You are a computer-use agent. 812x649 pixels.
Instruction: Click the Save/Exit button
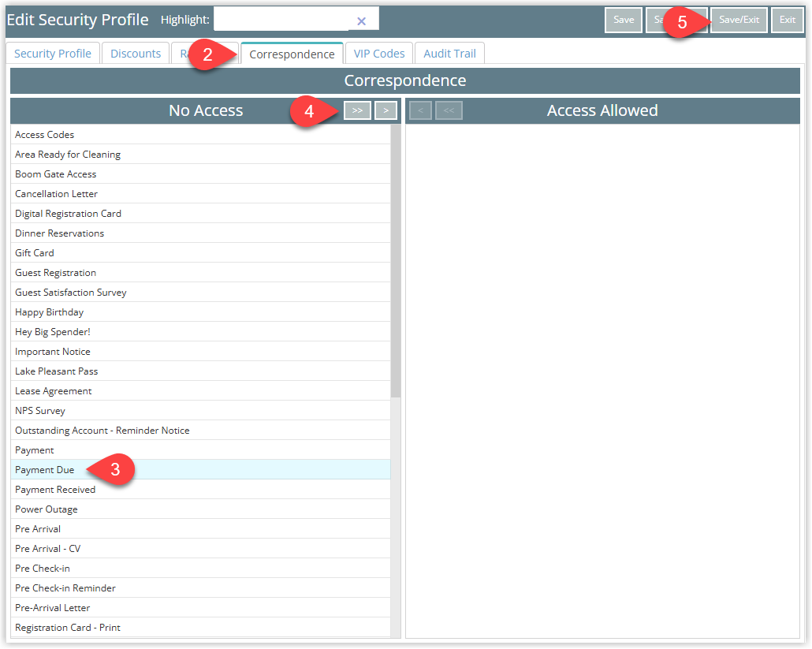click(739, 20)
